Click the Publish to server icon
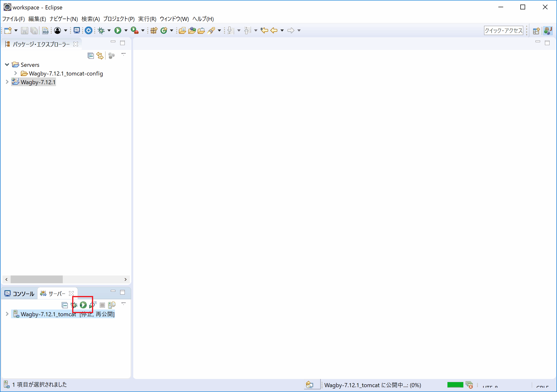The width and height of the screenshot is (557, 392). 111,305
